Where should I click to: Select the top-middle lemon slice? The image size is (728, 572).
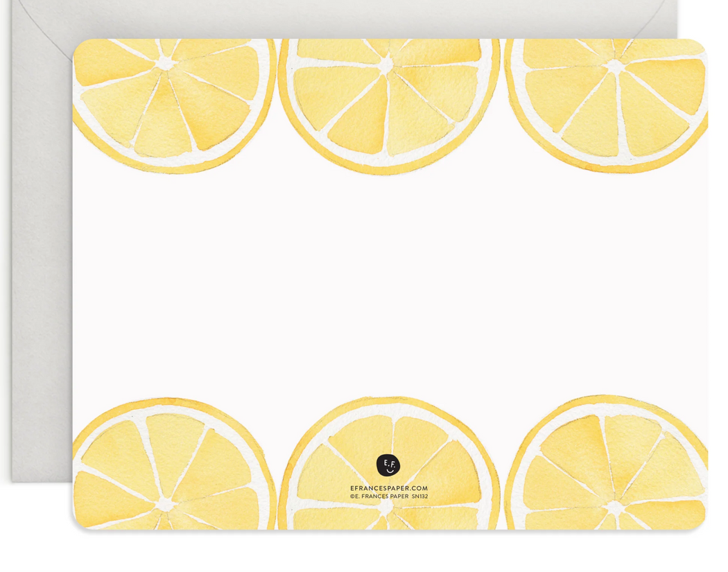388,104
